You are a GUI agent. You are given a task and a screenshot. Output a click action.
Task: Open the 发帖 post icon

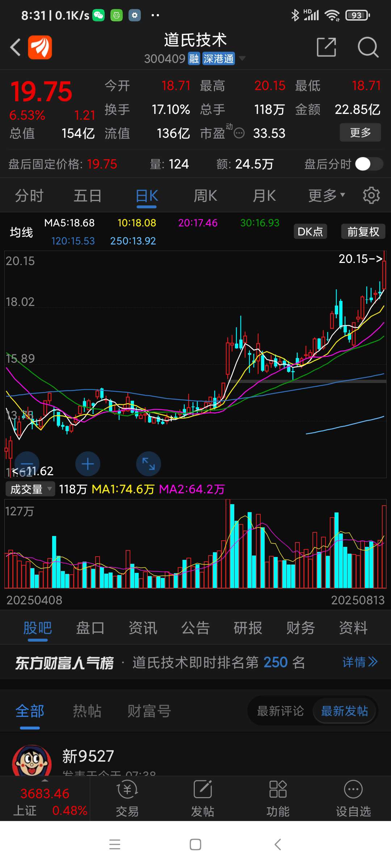203,799
